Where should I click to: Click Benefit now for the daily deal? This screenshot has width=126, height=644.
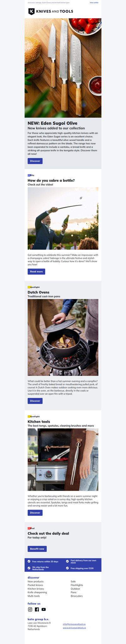[37, 549]
